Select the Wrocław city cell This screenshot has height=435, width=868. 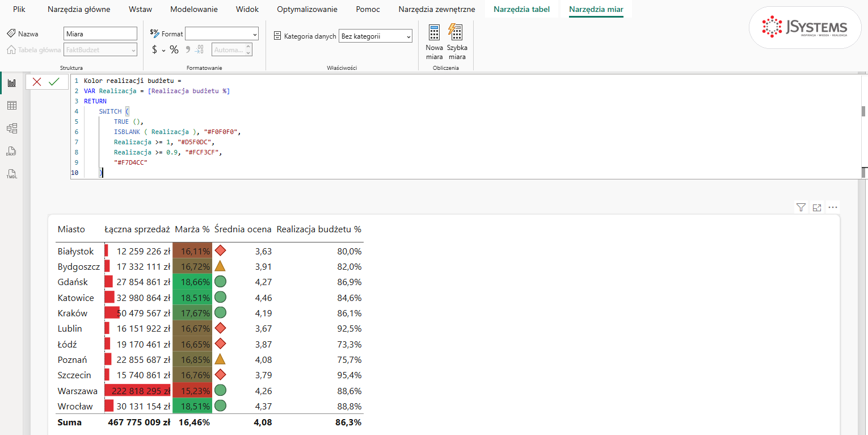[x=75, y=407]
